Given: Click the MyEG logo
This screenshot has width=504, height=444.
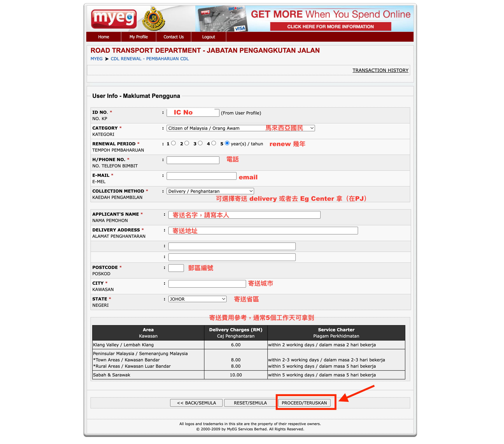Looking at the screenshot, I should (x=114, y=19).
